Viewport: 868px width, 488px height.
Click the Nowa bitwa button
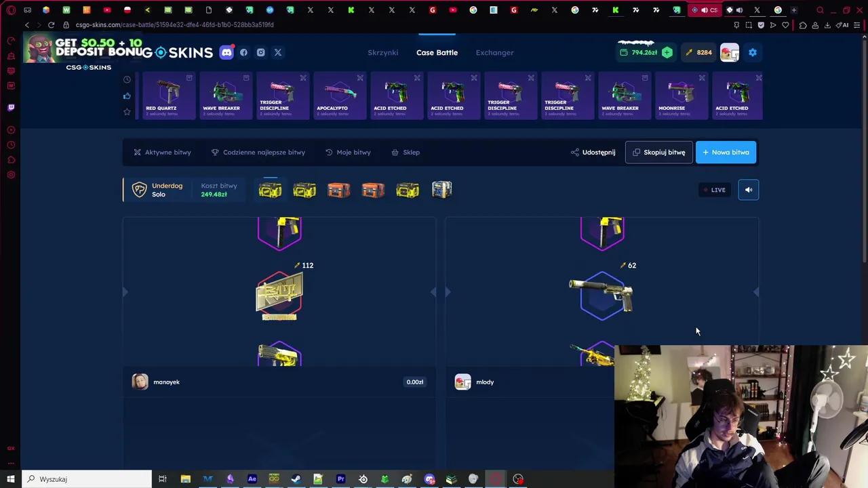pos(726,152)
